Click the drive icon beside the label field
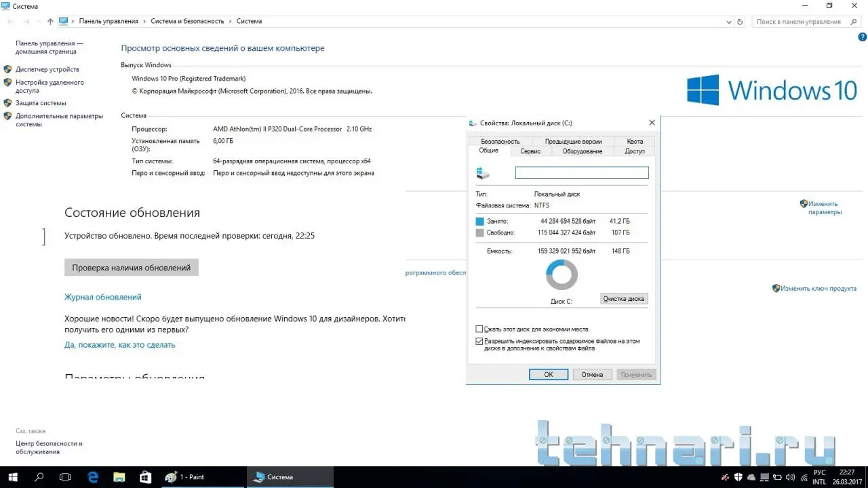 [x=484, y=174]
